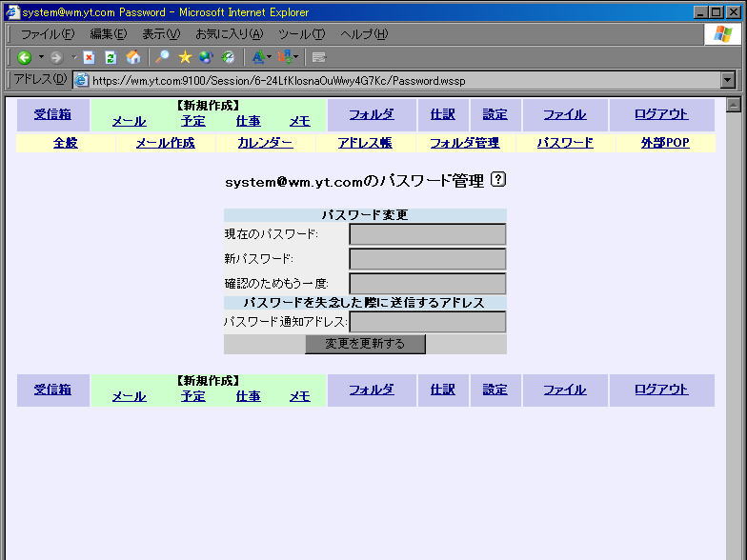The image size is (747, 560).
Task: Open the Search magnifier icon
Action: click(x=163, y=57)
